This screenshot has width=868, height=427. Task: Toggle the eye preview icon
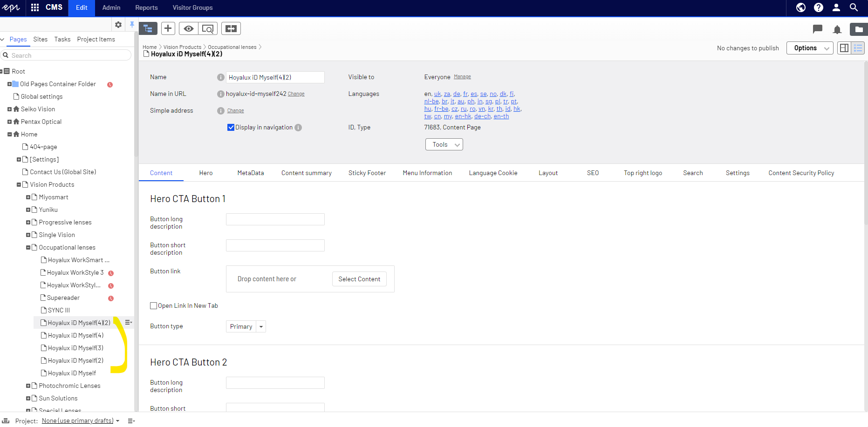pos(189,29)
